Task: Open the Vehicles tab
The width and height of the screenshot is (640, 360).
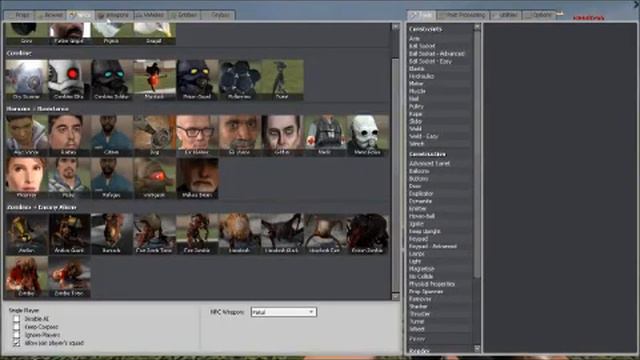Action: [x=150, y=15]
